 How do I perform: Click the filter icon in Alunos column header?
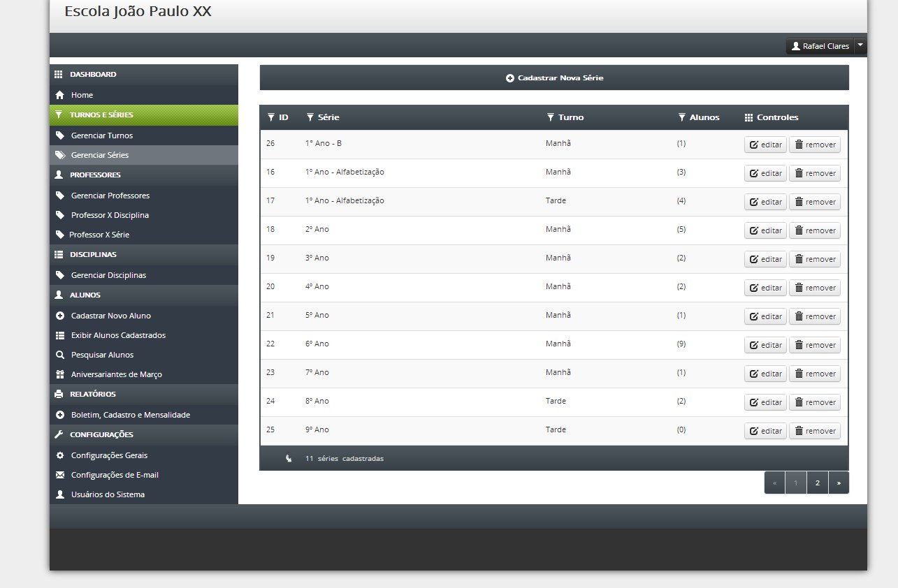click(682, 117)
